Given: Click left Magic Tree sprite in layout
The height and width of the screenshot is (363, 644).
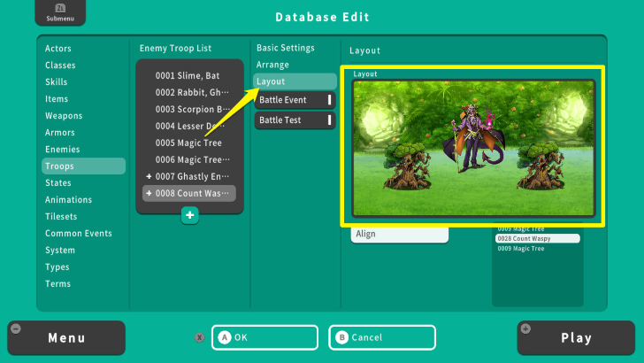Looking at the screenshot, I should (x=408, y=166).
